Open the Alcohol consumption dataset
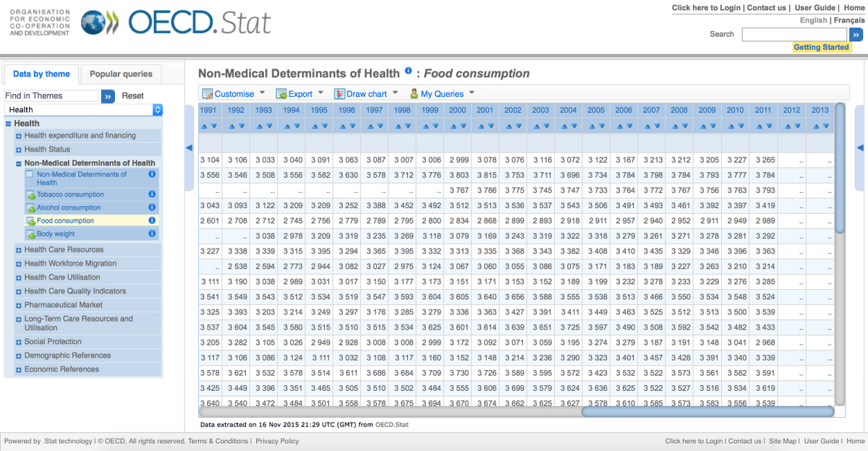 (69, 207)
